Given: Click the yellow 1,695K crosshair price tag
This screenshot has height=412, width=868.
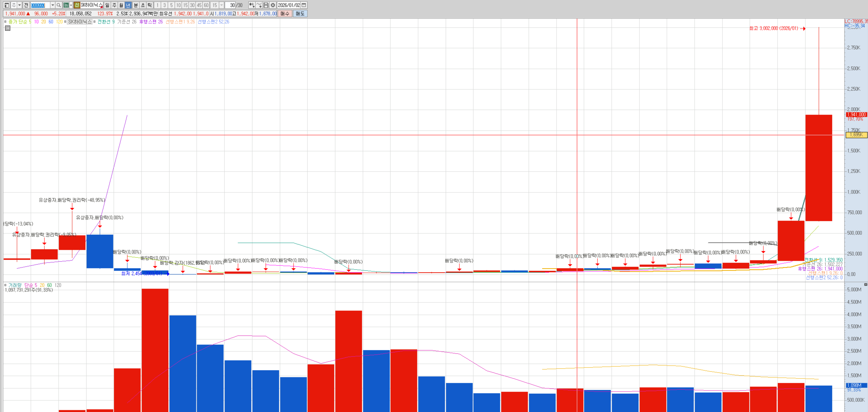Looking at the screenshot, I should click(856, 135).
